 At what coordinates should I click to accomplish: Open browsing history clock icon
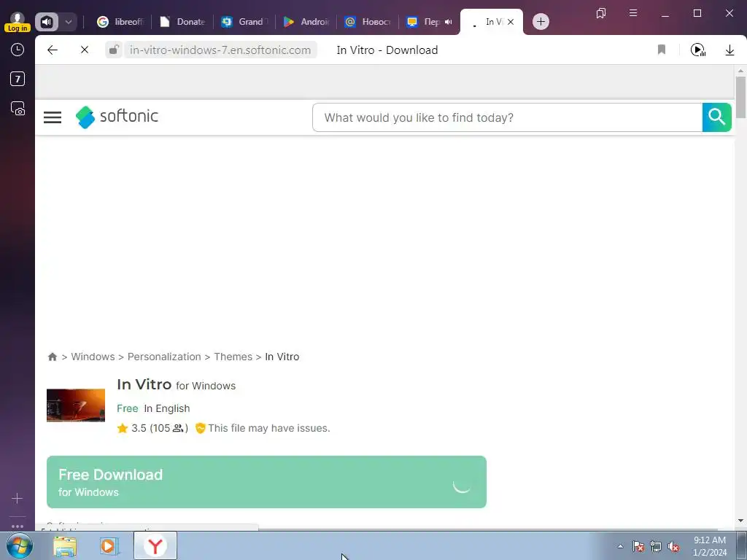coord(18,50)
